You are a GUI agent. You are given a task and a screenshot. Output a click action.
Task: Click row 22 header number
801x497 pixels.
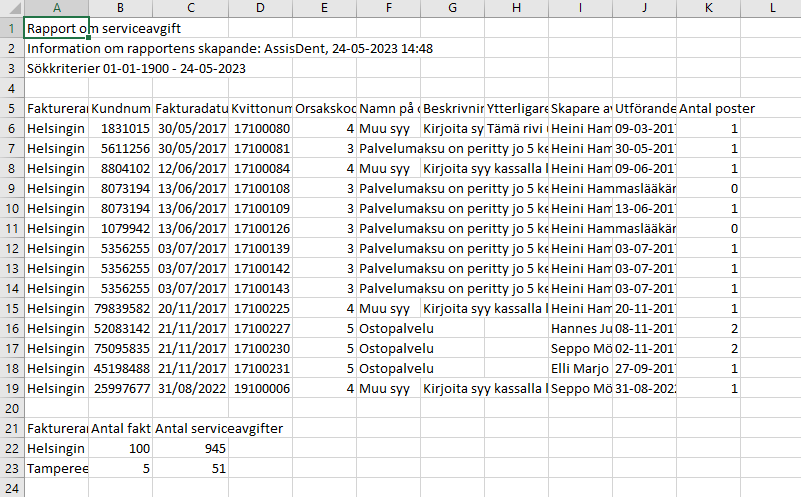pos(12,448)
